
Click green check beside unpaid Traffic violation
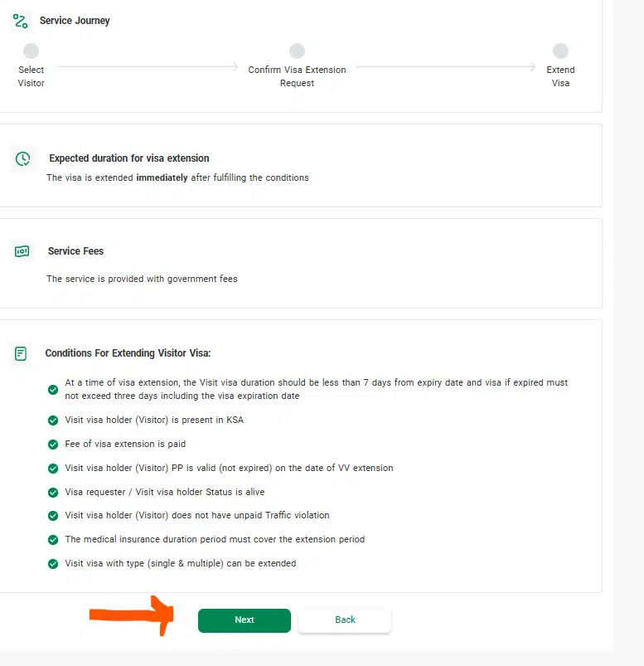point(53,516)
